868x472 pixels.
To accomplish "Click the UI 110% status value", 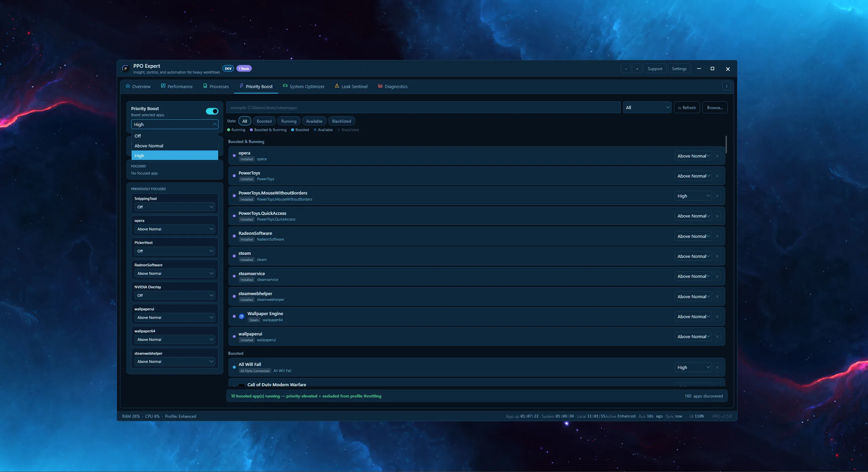I will pos(696,416).
